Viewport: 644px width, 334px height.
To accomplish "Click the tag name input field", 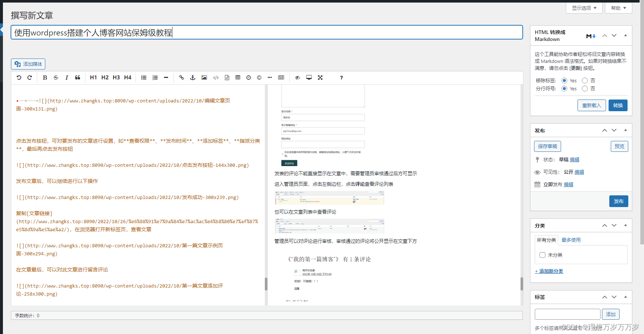I will 567,314.
